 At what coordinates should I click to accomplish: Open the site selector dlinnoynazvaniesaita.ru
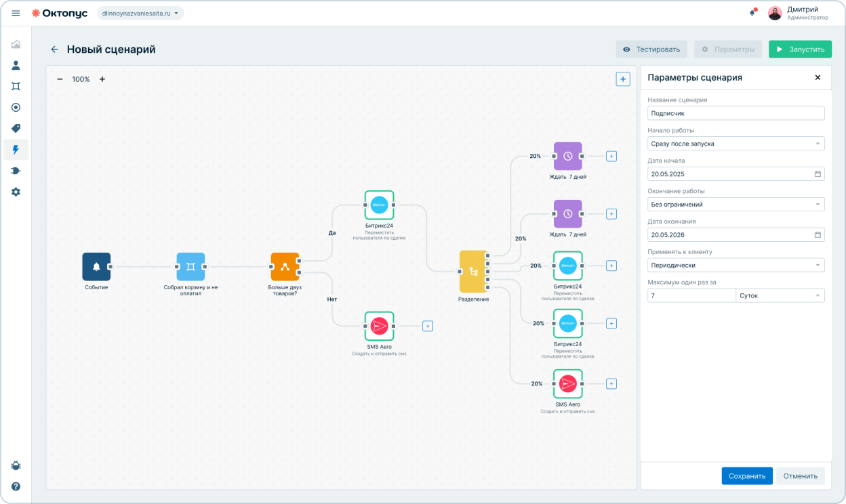140,13
